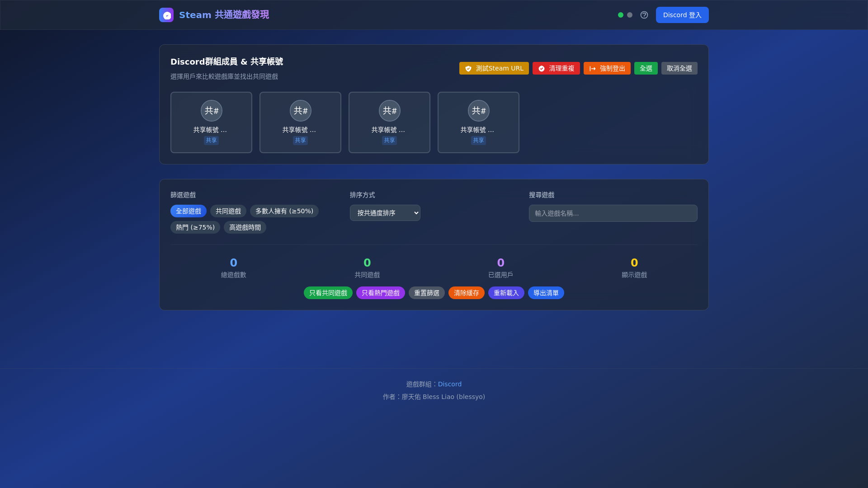Click the 篩選遊戲 label
Viewport: 868px width, 488px height.
pyautogui.click(x=183, y=195)
